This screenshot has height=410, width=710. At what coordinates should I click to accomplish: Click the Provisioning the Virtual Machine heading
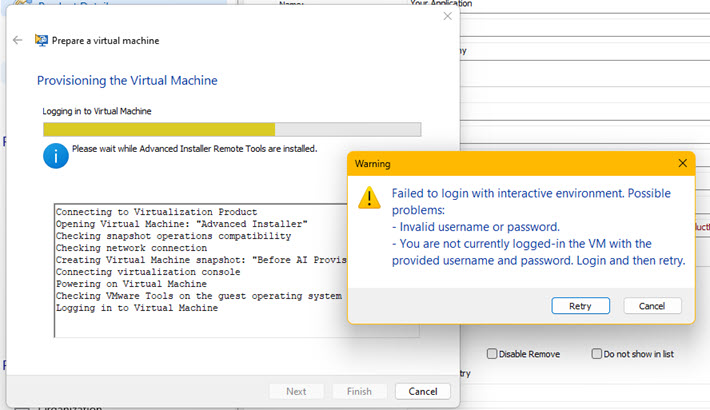[x=127, y=80]
